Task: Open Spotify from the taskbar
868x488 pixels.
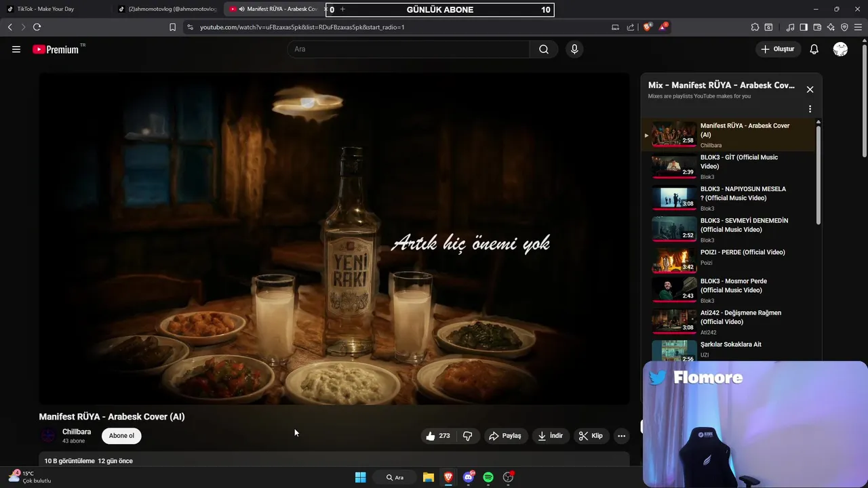Action: pos(488,477)
